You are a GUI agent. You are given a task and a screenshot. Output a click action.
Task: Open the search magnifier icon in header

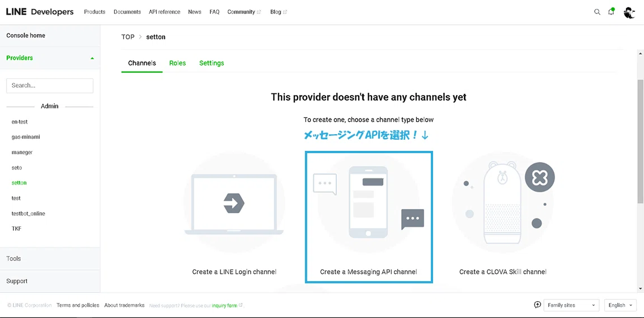pyautogui.click(x=597, y=12)
